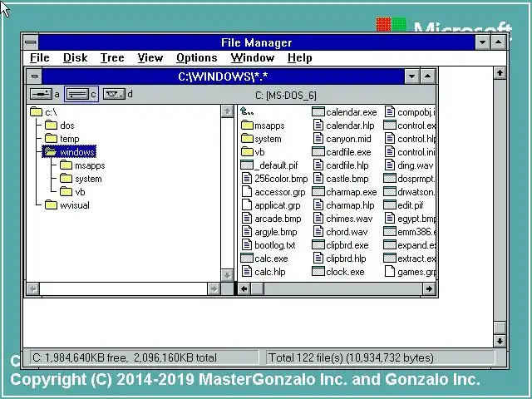Select the calendar.exe file
The height and width of the screenshot is (399, 532).
point(344,112)
